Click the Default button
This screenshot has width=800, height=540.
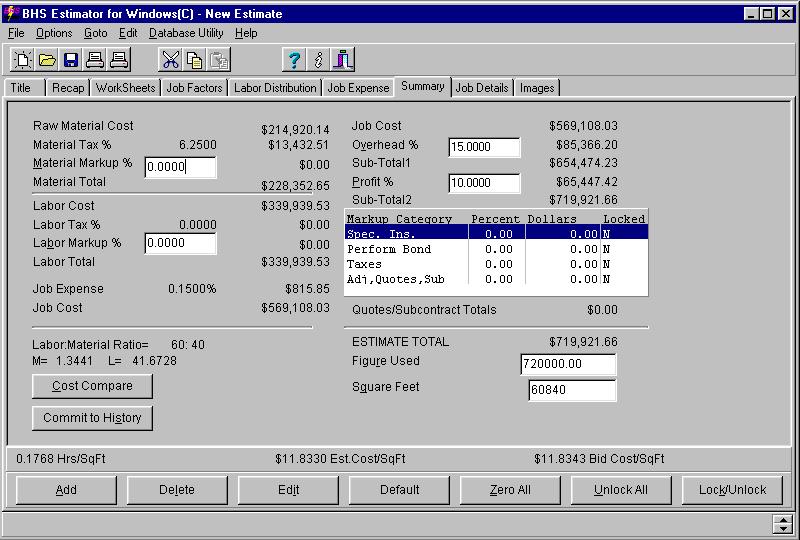click(x=399, y=490)
